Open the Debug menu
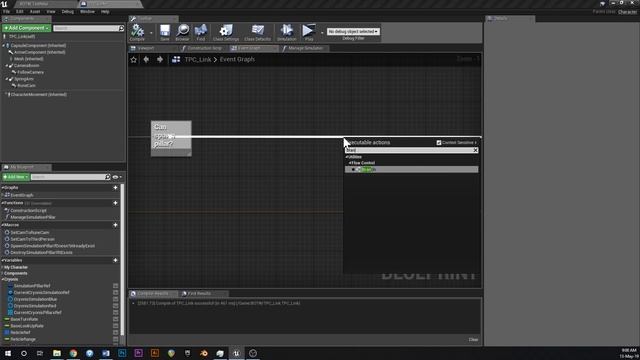Screen dimensions: 640x360 point(68,12)
